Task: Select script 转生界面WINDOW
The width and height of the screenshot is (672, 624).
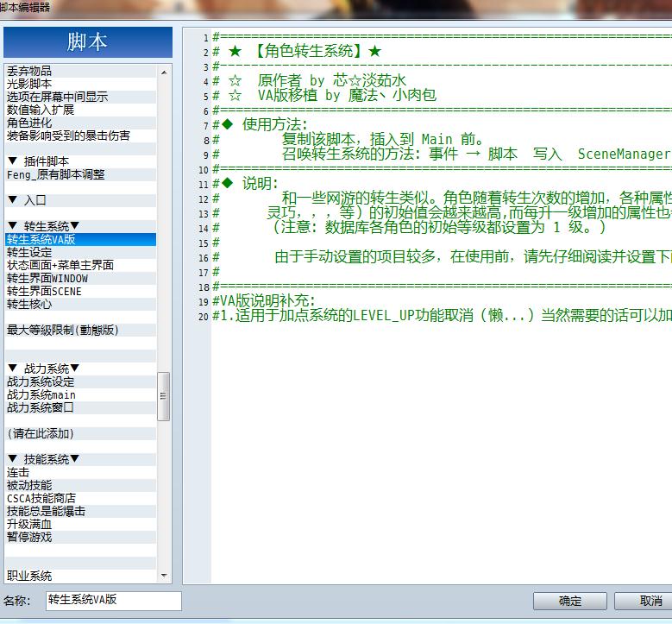Action: coord(80,278)
